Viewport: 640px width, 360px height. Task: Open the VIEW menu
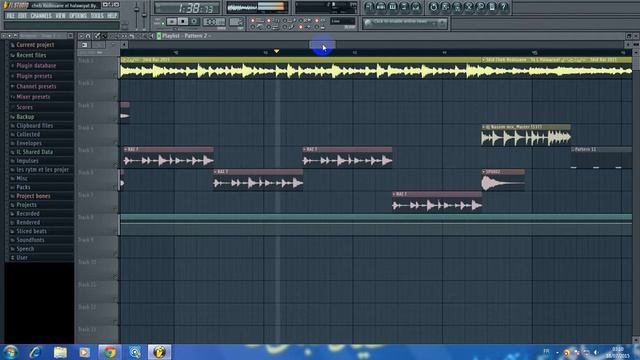pos(60,16)
